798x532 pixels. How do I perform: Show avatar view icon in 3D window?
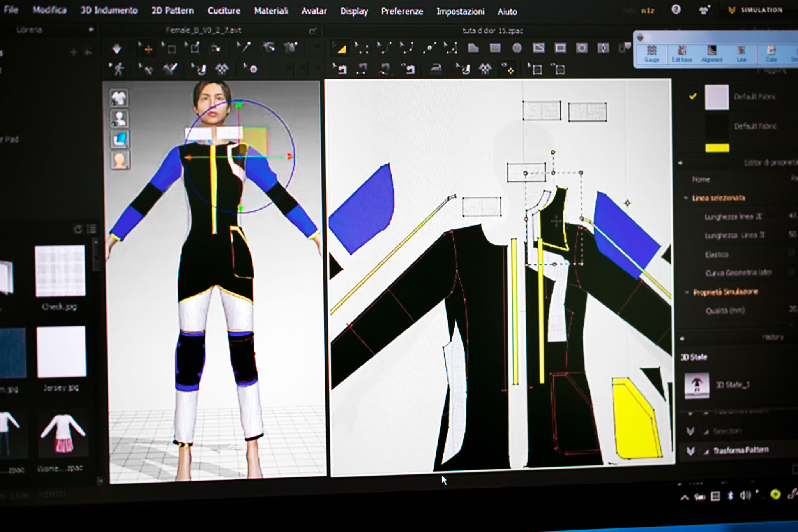point(119,118)
